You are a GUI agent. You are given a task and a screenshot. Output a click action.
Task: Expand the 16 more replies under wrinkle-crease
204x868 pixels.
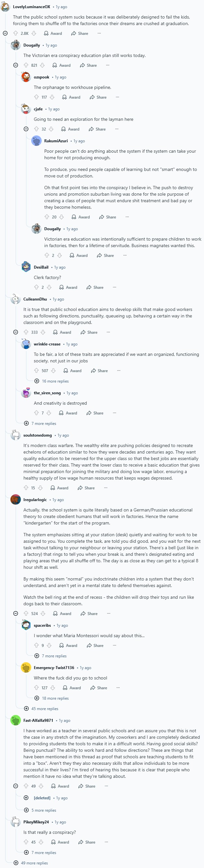point(36,381)
